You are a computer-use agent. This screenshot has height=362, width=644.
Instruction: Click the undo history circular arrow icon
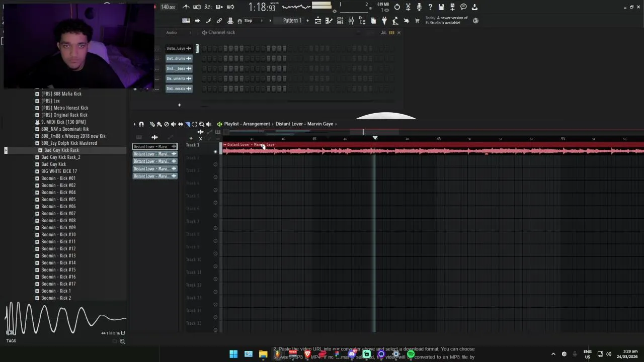coord(397,7)
